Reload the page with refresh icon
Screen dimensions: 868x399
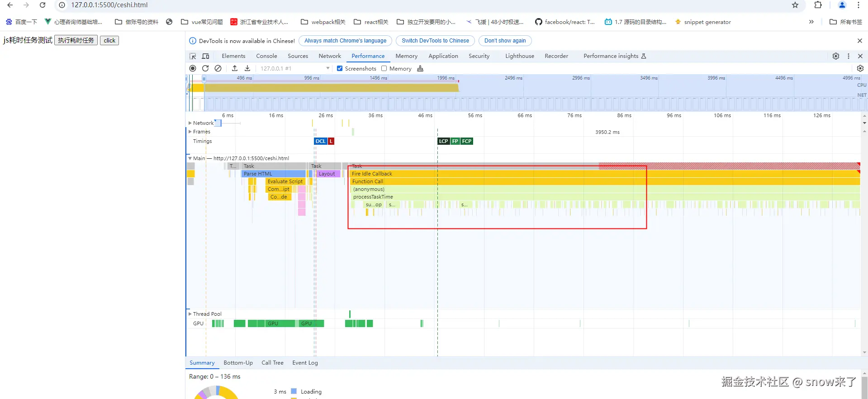pyautogui.click(x=43, y=5)
